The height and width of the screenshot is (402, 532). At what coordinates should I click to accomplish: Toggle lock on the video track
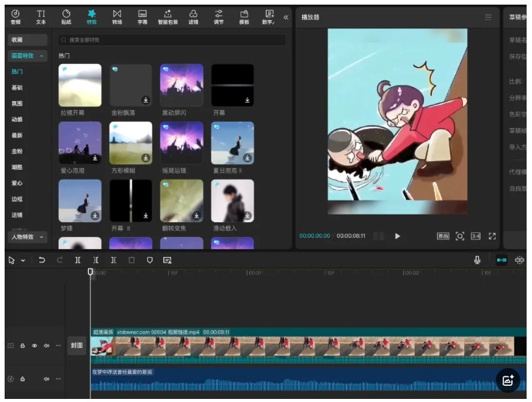tap(22, 346)
